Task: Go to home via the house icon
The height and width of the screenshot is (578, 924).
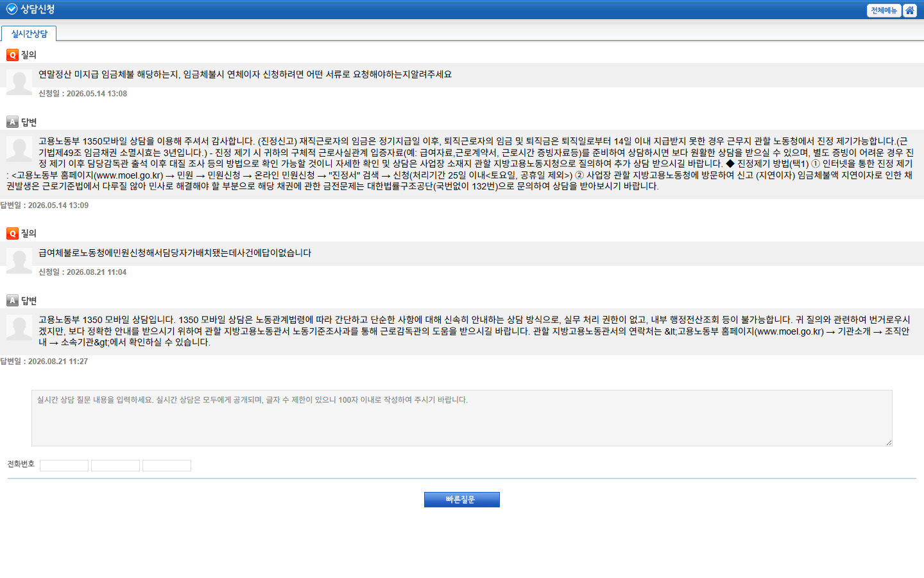Action: click(x=910, y=10)
